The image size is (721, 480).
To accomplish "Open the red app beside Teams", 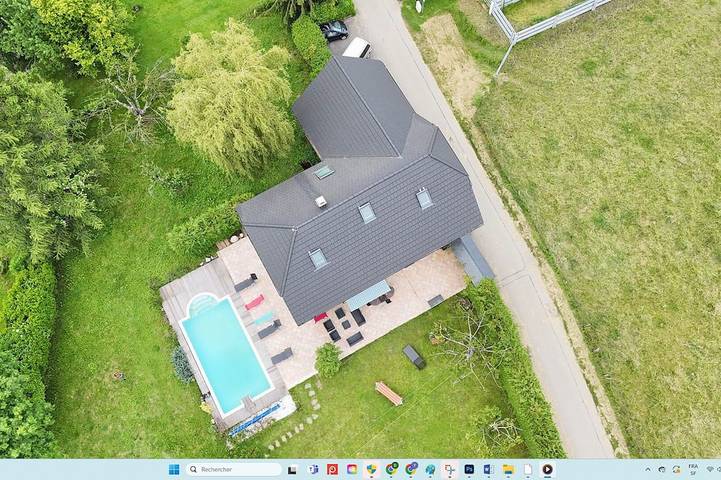I will point(332,469).
